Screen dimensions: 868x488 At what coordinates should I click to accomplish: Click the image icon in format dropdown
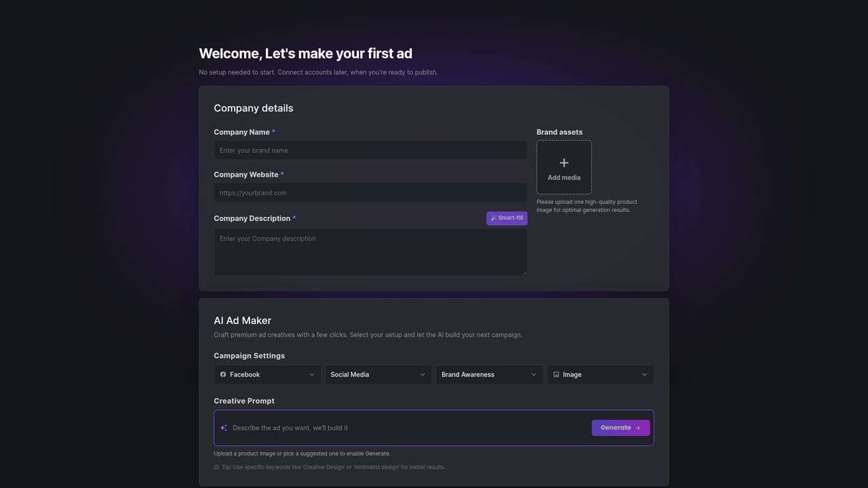point(556,374)
